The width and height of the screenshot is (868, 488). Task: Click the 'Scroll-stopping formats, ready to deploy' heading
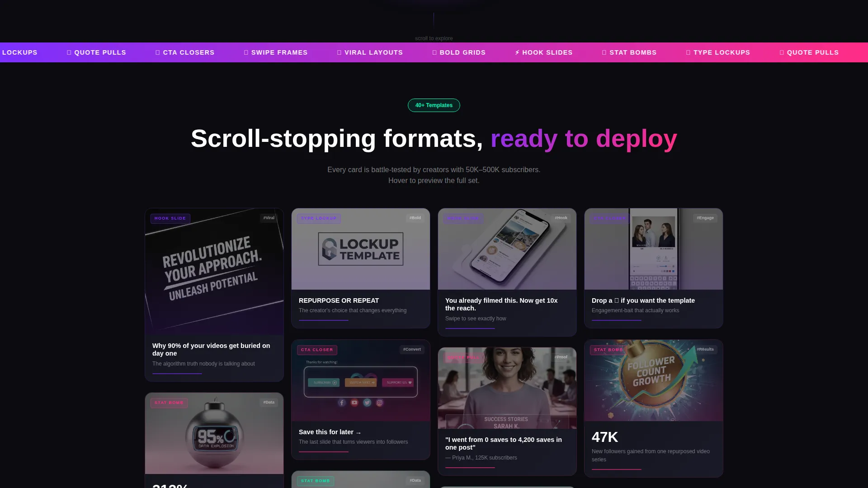point(434,138)
